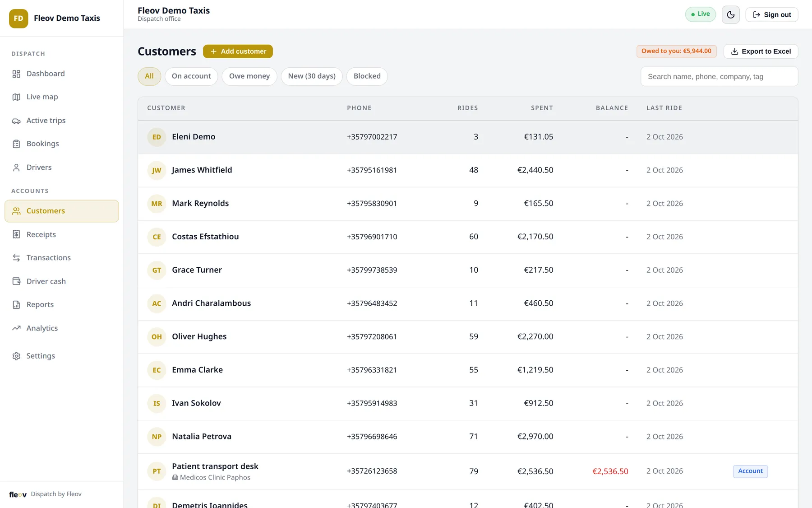Image resolution: width=812 pixels, height=508 pixels.
Task: Click the Dashboard grid icon in sidebar
Action: 16,74
